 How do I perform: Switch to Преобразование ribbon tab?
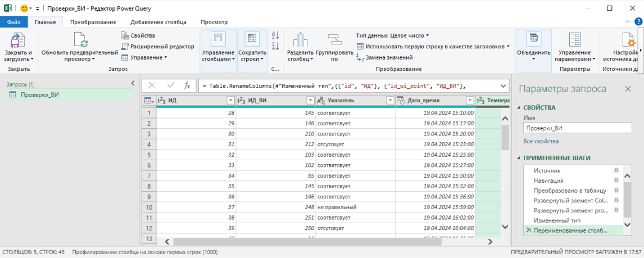[x=94, y=22]
